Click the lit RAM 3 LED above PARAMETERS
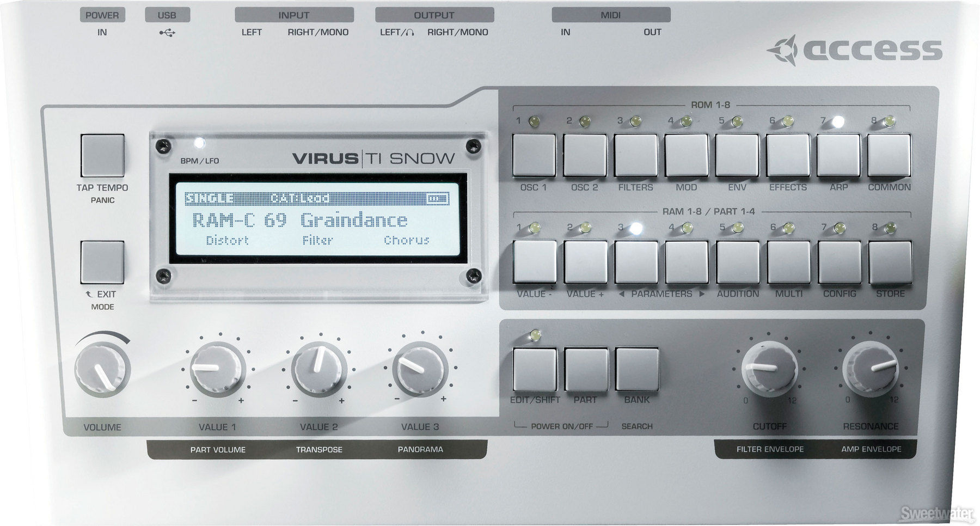Image resolution: width=980 pixels, height=526 pixels. coord(636,228)
